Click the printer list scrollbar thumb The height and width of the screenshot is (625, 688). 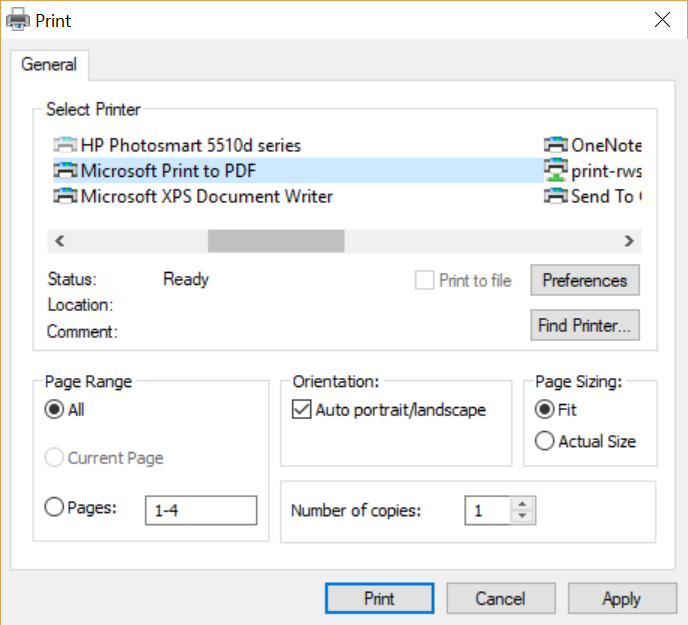tap(276, 241)
